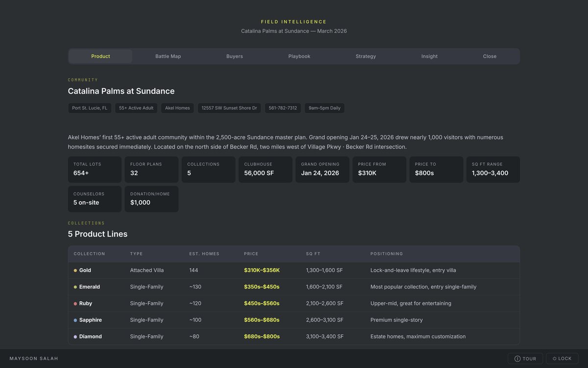Viewport: 588px width, 368px height.
Task: Click the Est. Homes column header
Action: pyautogui.click(x=204, y=254)
